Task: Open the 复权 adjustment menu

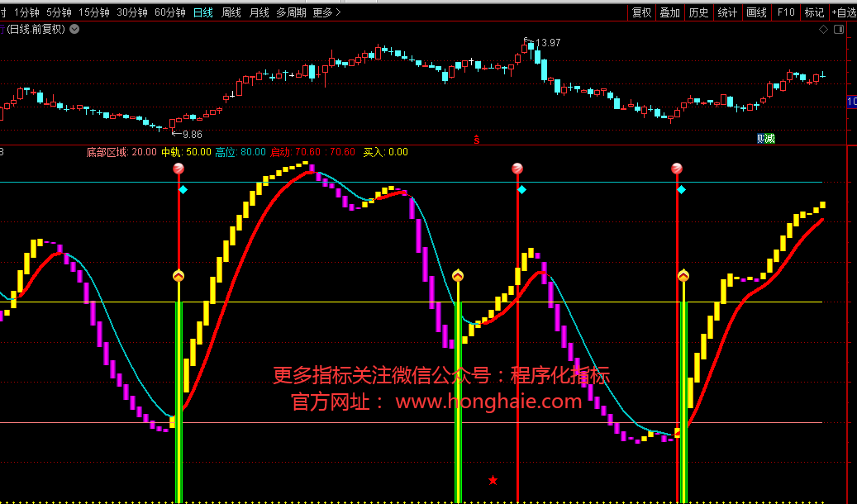Action: coord(641,12)
